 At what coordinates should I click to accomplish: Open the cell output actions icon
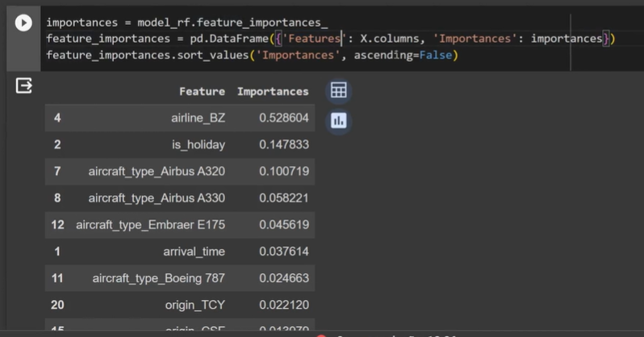tap(24, 85)
